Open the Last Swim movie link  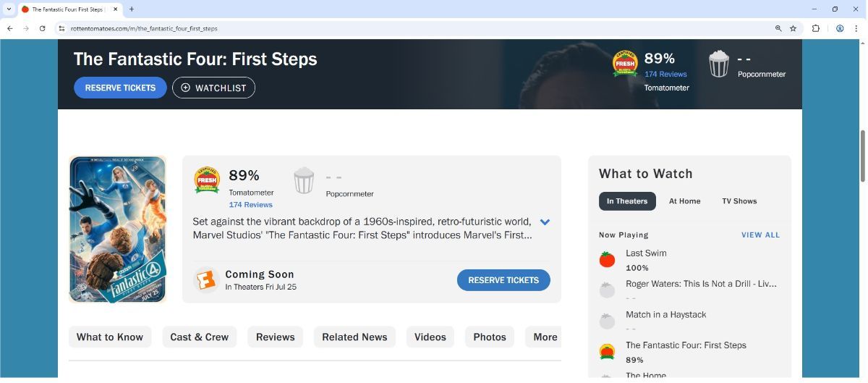point(646,253)
